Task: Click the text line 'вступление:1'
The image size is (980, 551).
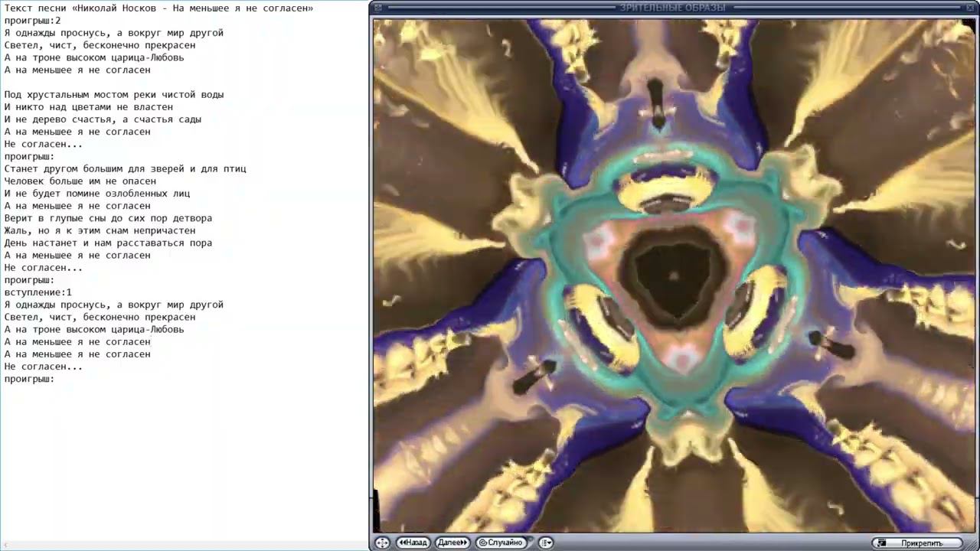Action: [x=38, y=292]
